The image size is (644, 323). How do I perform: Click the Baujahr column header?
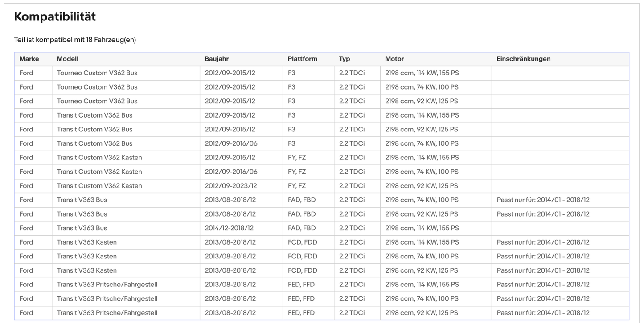(217, 59)
